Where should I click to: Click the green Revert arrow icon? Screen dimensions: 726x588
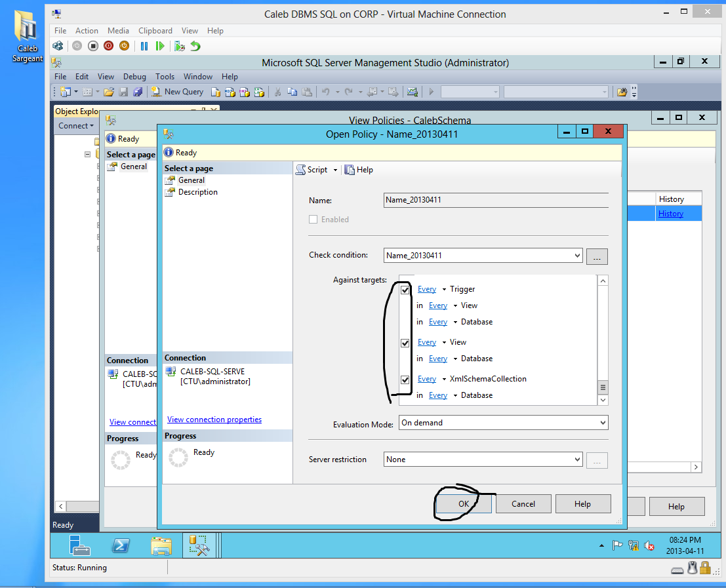195,46
